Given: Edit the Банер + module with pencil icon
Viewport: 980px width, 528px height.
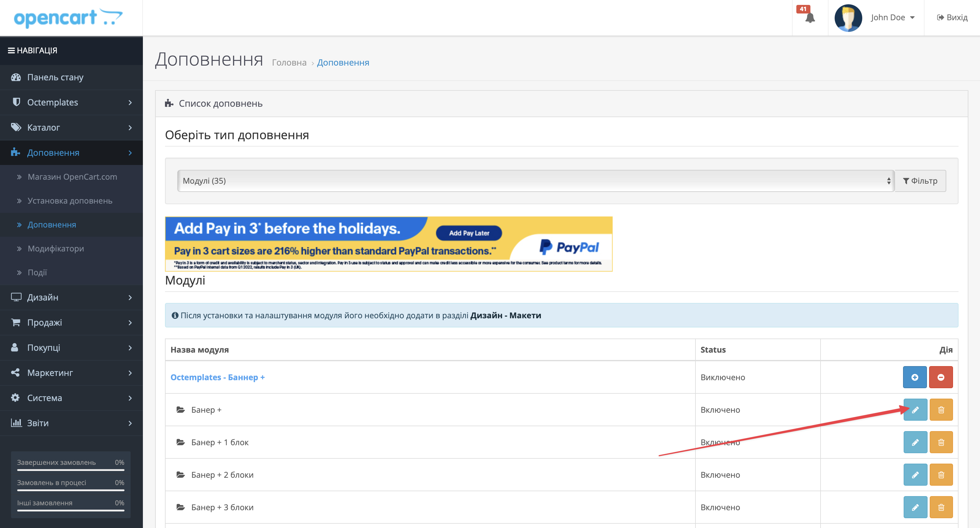Looking at the screenshot, I should [x=915, y=410].
